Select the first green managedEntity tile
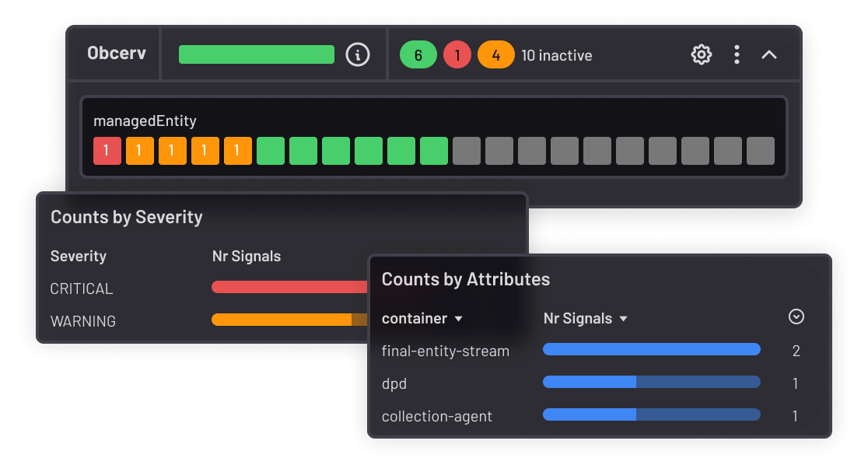This screenshot has height=465, width=868. click(x=271, y=151)
